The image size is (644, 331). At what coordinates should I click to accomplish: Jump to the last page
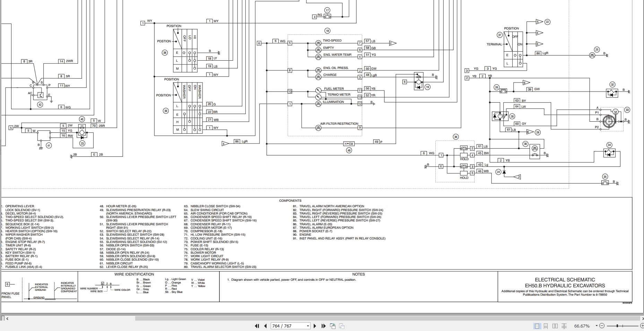coord(324,326)
